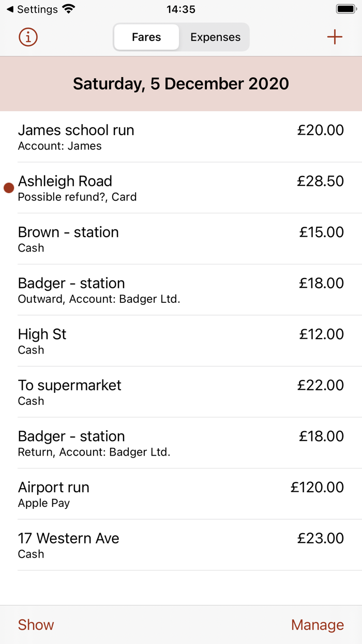Tap the red dot beside Ashleigh Road
The height and width of the screenshot is (644, 362).
pos(8,188)
